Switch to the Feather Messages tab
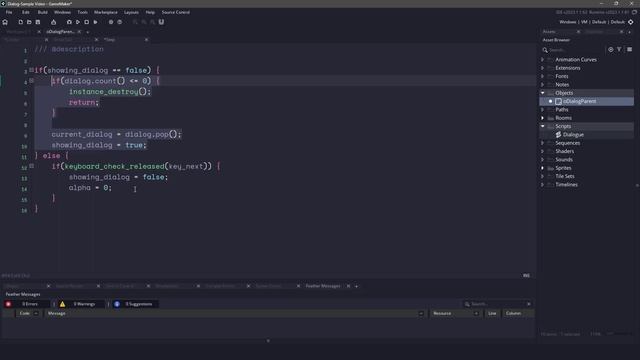Image resolution: width=640 pixels, height=360 pixels. click(x=323, y=286)
